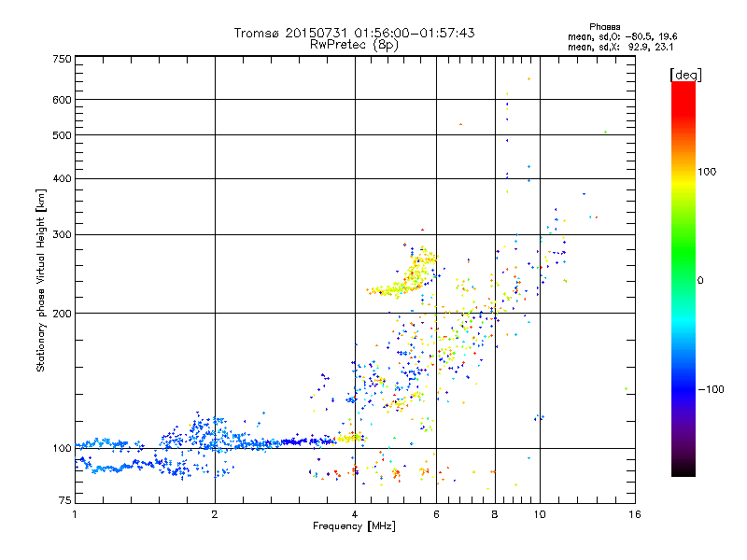
Task: Click the 'mean, sd,X: 92.9, 23.1' line
Action: (620, 47)
